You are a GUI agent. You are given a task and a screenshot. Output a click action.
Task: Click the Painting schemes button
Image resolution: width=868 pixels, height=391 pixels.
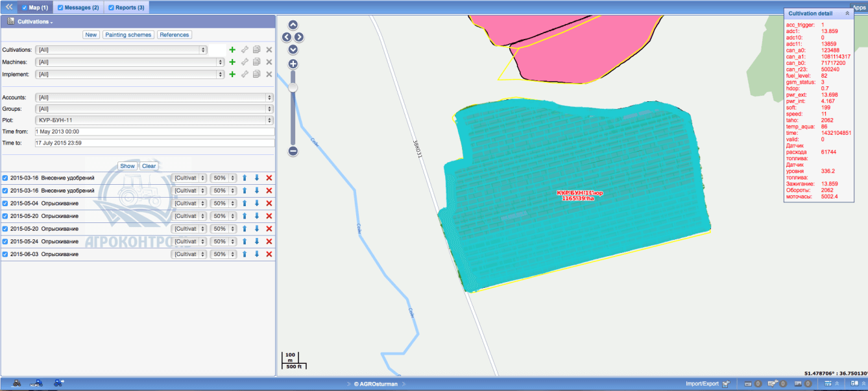(128, 35)
